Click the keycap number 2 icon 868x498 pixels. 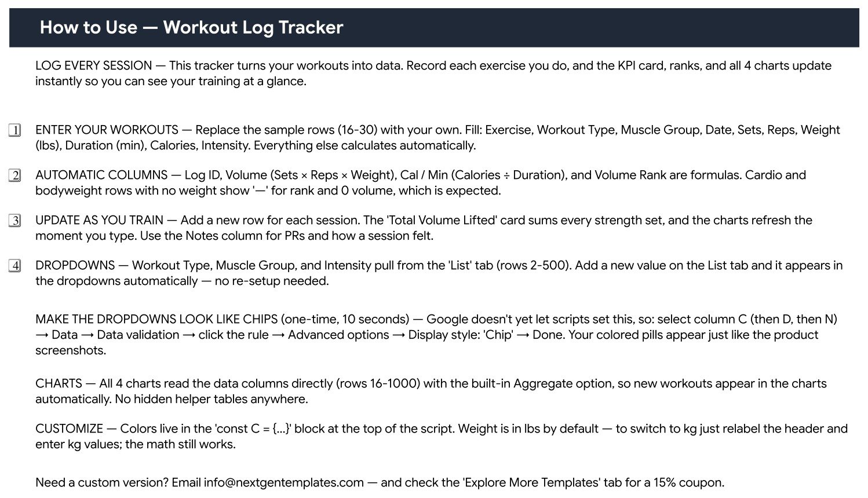[x=15, y=175]
